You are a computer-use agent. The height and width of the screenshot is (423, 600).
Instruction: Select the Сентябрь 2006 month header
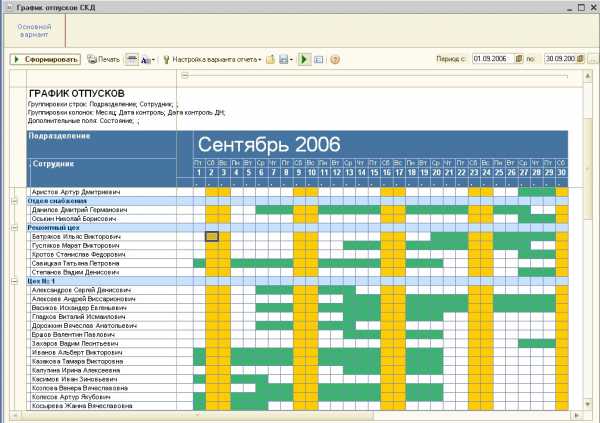pyautogui.click(x=380, y=145)
